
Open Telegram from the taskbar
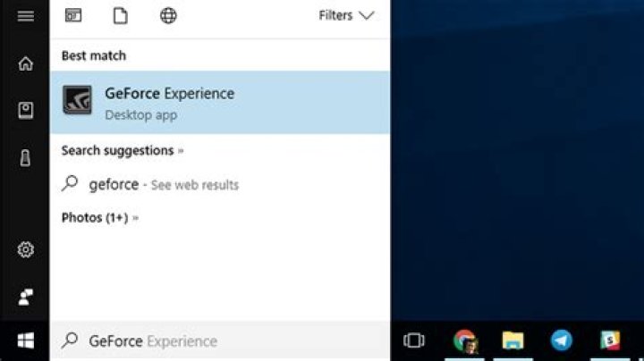click(x=561, y=340)
